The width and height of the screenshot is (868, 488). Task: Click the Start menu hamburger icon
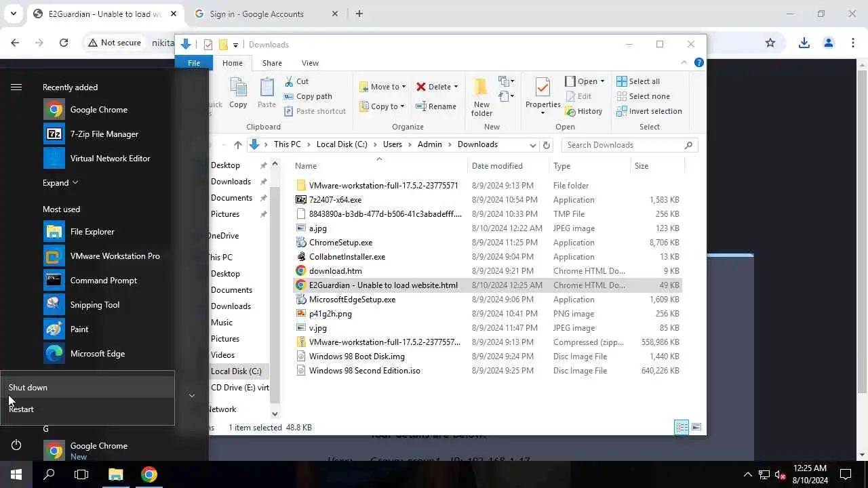[x=16, y=87]
